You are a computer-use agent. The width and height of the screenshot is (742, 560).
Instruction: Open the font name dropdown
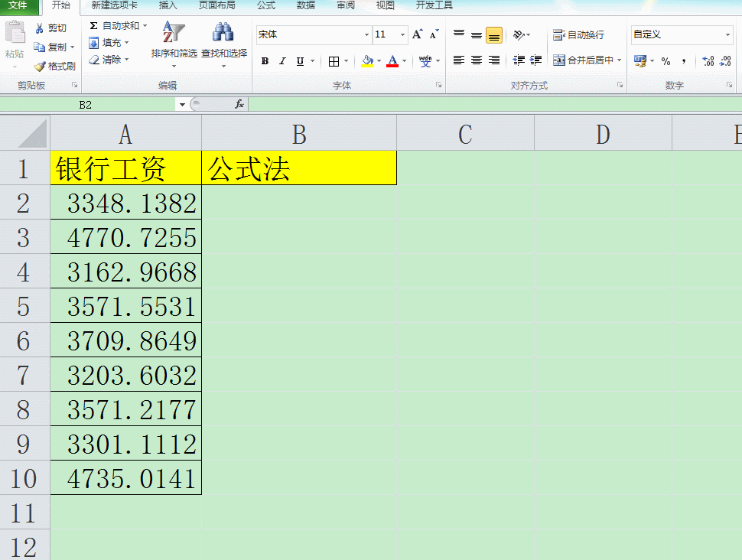point(366,35)
